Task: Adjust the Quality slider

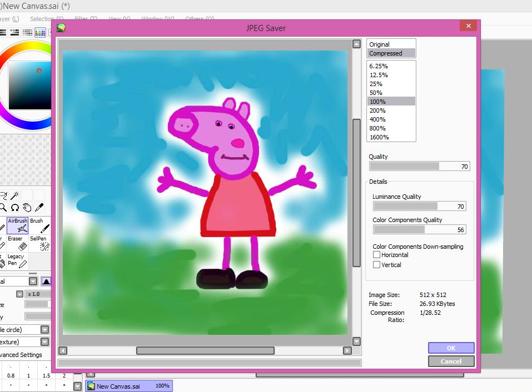Action: pyautogui.click(x=419, y=167)
